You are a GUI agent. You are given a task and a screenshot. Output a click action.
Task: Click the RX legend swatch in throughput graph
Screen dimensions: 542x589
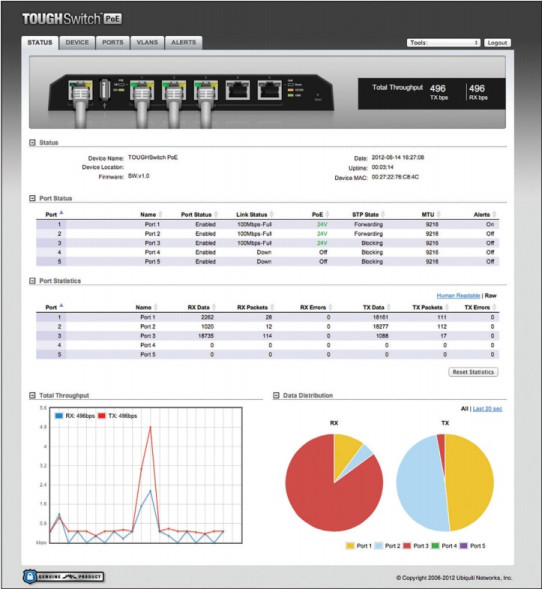pos(59,416)
